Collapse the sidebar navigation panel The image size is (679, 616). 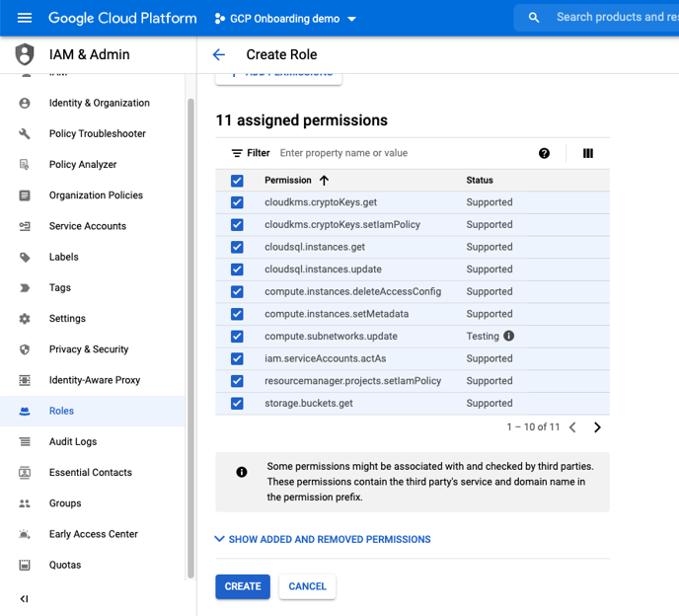point(25,598)
